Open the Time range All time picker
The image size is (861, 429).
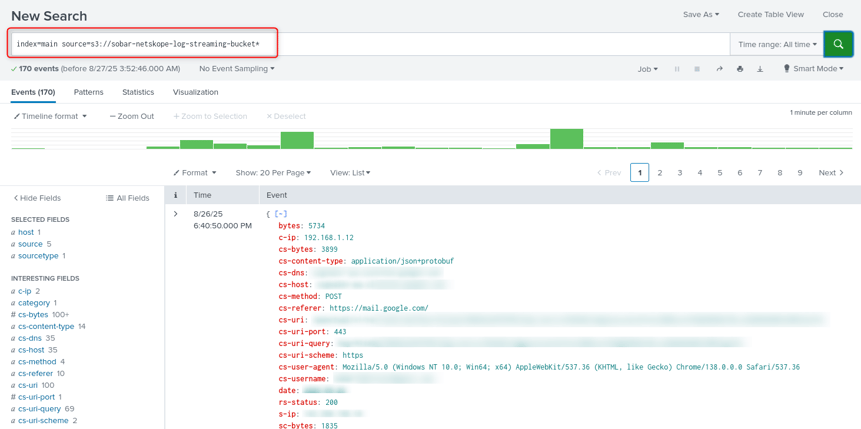pyautogui.click(x=778, y=44)
